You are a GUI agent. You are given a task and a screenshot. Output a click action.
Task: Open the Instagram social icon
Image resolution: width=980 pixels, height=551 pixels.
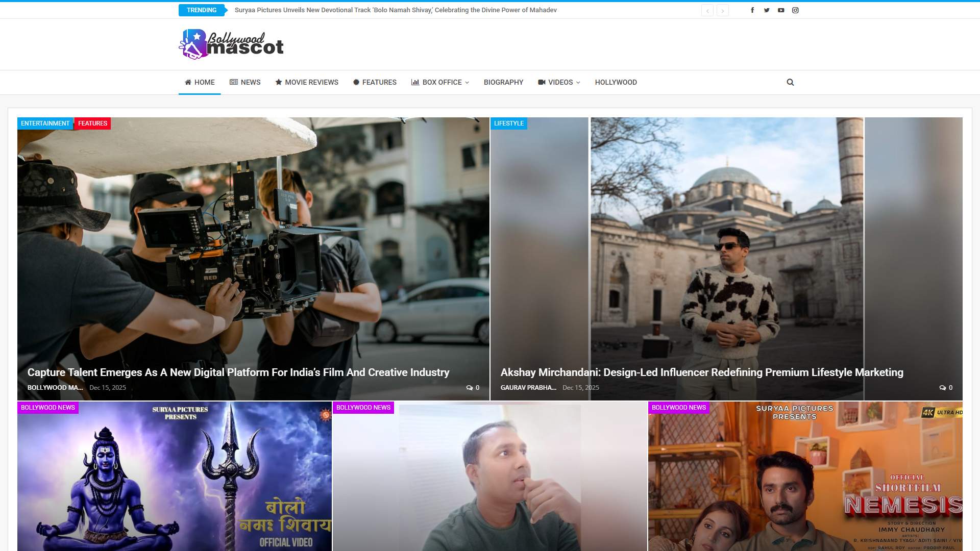[x=795, y=10]
